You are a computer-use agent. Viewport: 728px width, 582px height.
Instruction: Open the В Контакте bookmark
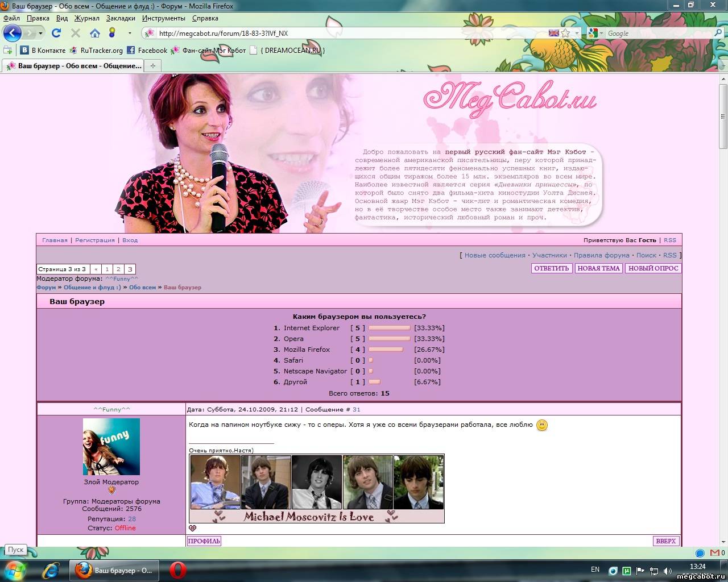point(43,50)
